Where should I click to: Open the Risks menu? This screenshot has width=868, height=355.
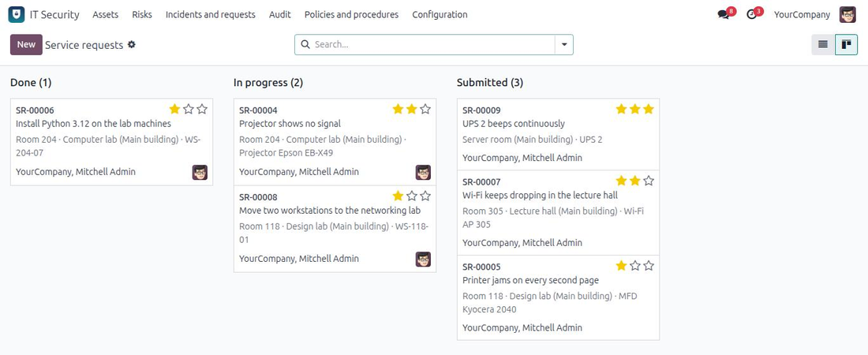coord(142,15)
